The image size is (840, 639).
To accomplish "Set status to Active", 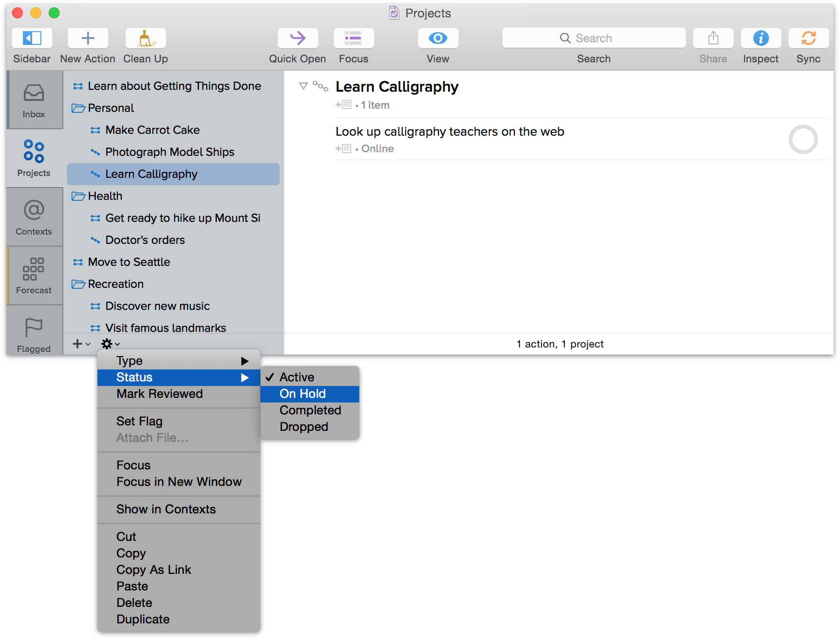I will tap(310, 377).
